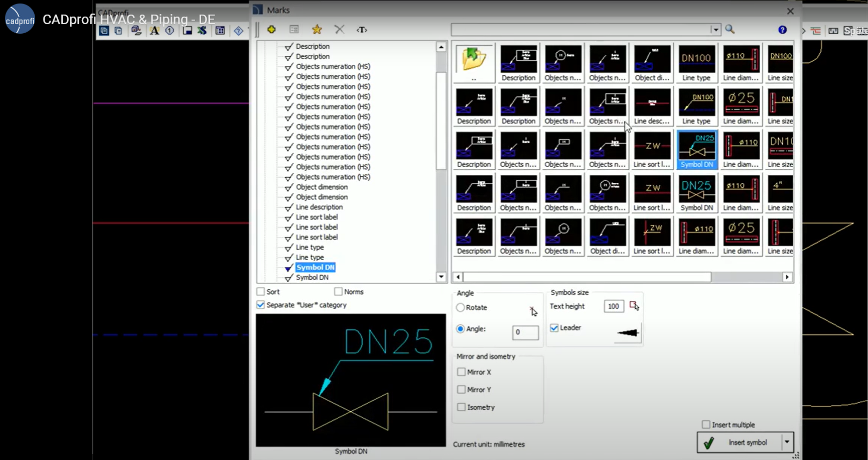Click the text edit T icon
868x460 pixels.
pyautogui.click(x=362, y=30)
